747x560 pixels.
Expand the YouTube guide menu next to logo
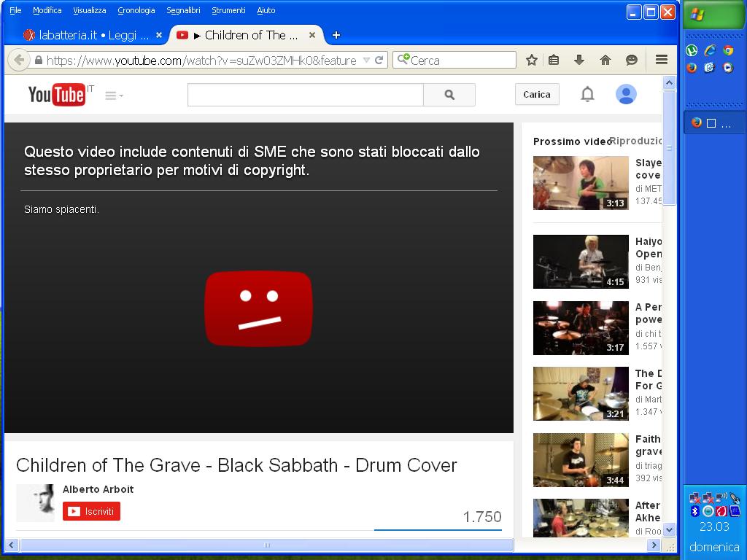click(114, 96)
